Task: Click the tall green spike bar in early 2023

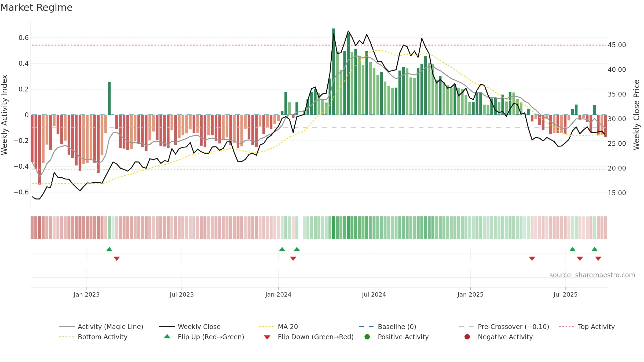Action: [x=109, y=98]
